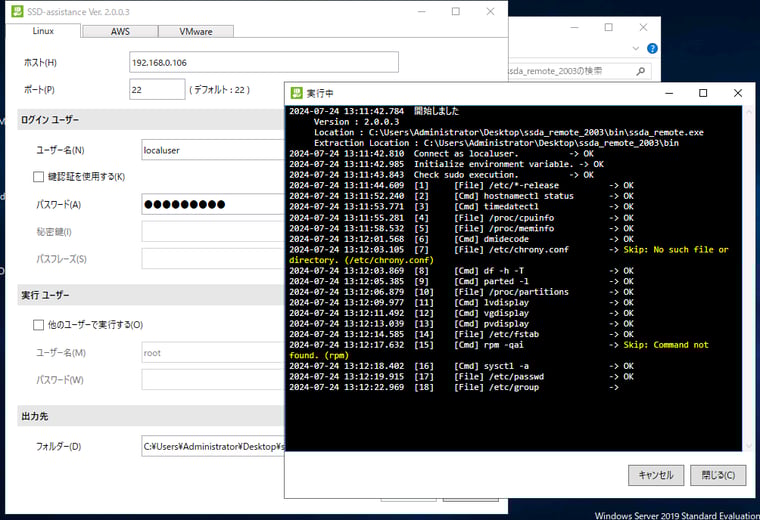
Task: Switch to the VMware tab
Action: pos(196,32)
